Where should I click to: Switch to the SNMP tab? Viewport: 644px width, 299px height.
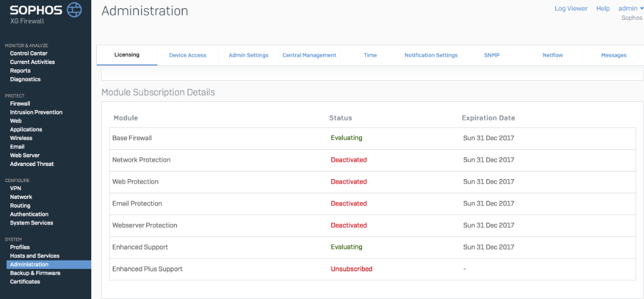click(x=492, y=55)
